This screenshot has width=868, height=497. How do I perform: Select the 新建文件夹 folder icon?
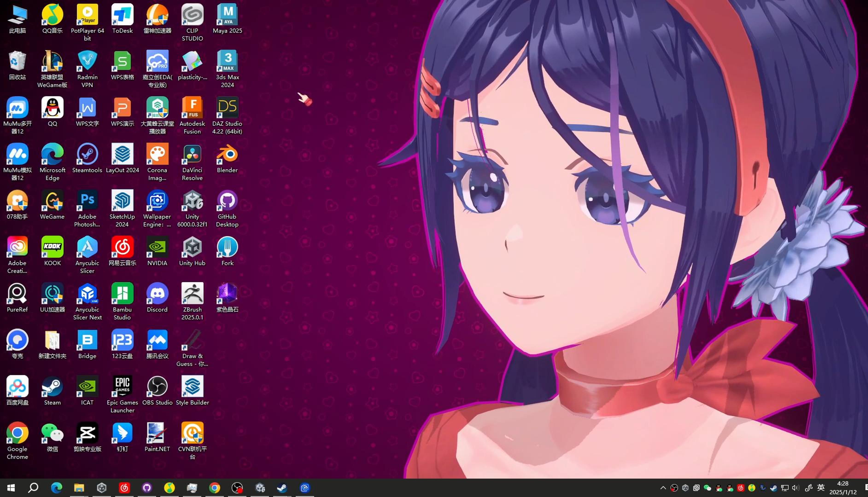[52, 344]
